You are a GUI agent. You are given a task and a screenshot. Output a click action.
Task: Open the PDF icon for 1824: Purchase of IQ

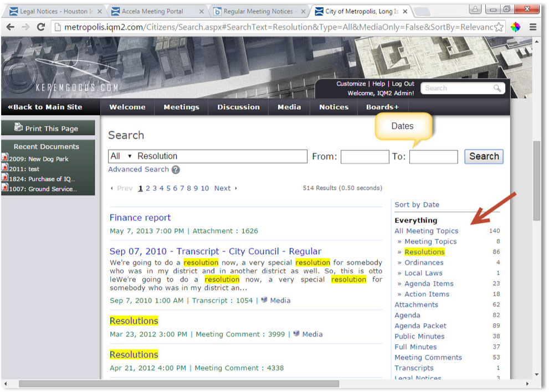(5, 177)
